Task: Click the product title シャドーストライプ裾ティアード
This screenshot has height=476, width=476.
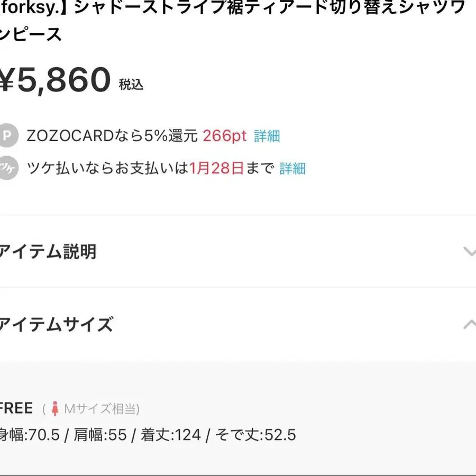Action: point(212,8)
